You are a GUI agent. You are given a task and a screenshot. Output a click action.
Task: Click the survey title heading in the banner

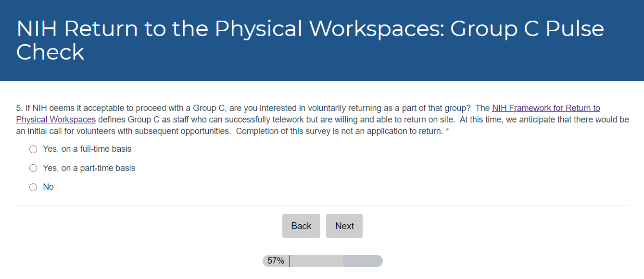(x=310, y=29)
